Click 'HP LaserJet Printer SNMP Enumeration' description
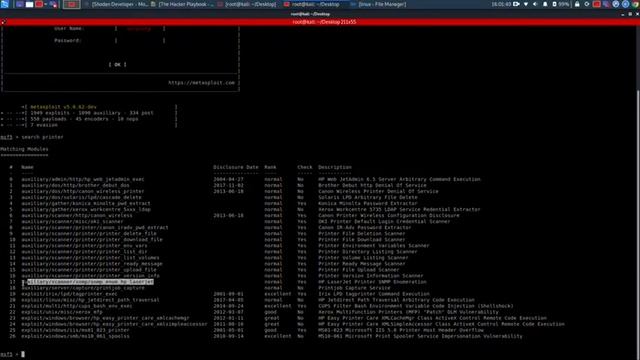The height and width of the screenshot is (360, 640). click(372, 282)
